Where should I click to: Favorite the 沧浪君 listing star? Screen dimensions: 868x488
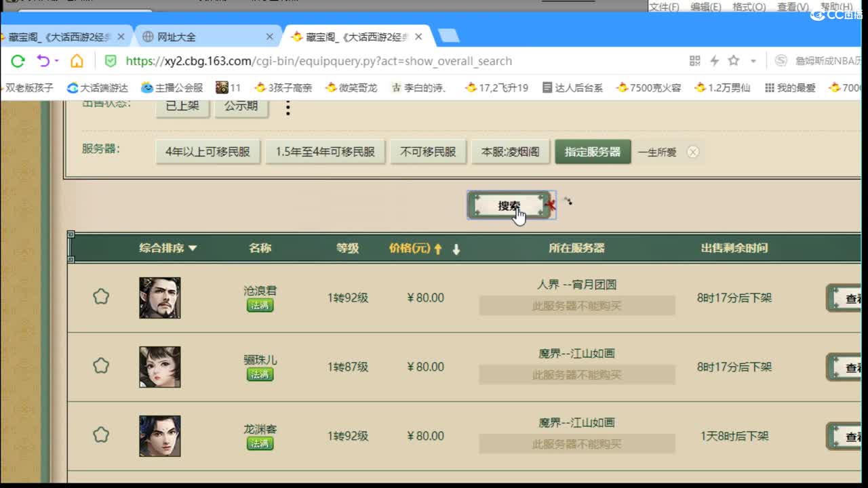pos(101,296)
